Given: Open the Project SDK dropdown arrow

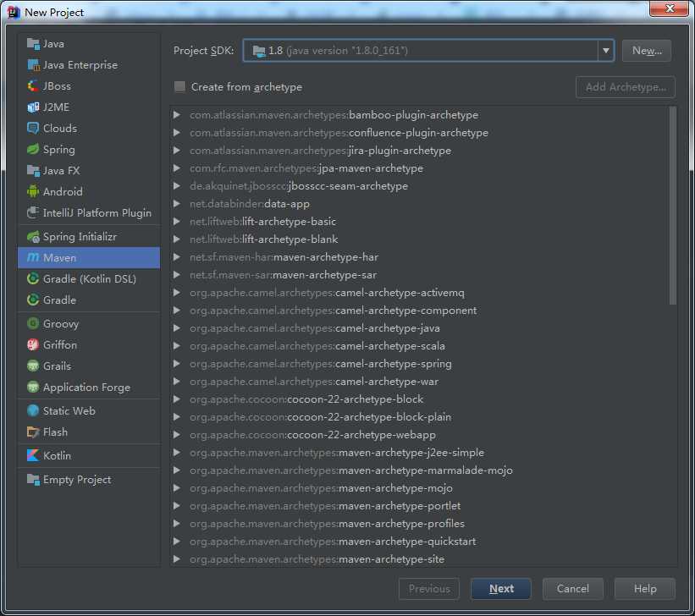Looking at the screenshot, I should point(605,51).
